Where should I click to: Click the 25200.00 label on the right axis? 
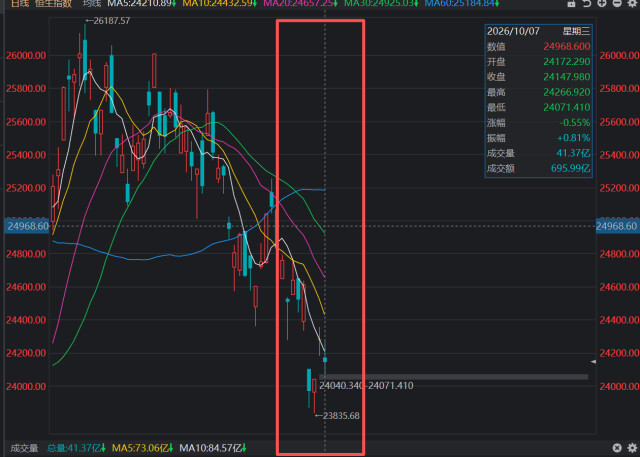(x=619, y=188)
